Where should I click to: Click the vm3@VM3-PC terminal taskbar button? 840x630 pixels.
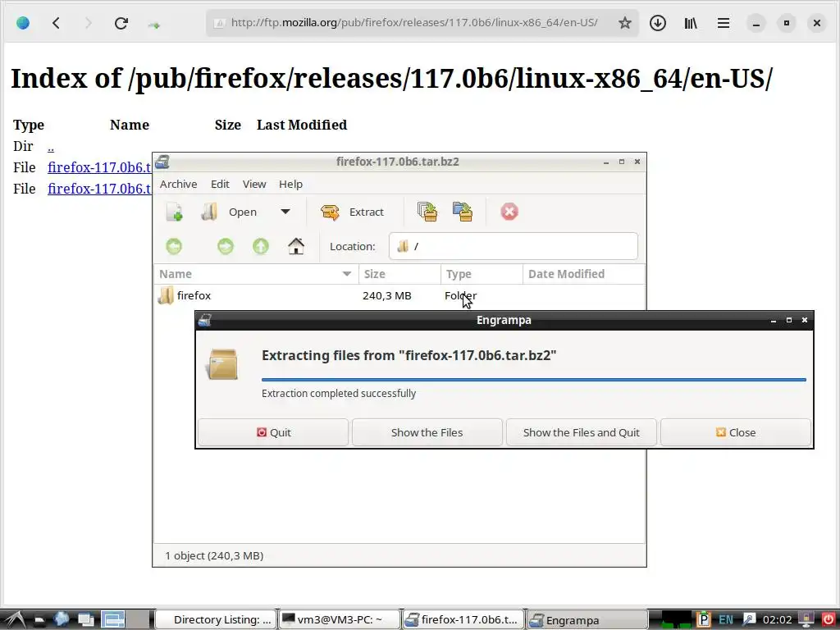click(340, 620)
